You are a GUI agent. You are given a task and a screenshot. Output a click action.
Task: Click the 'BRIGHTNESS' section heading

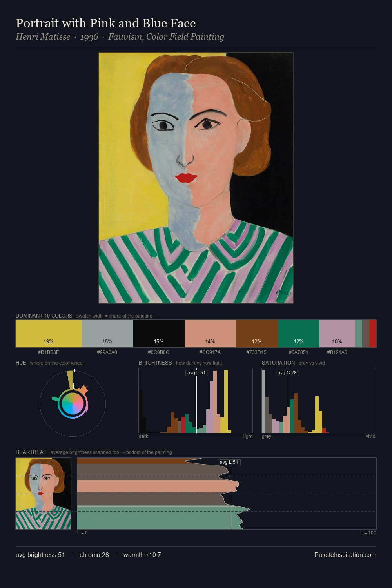(x=155, y=363)
